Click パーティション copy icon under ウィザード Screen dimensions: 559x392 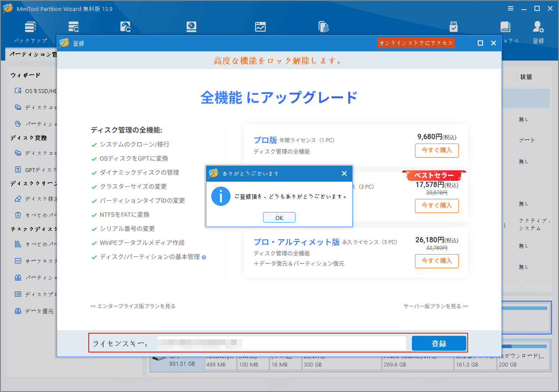[18, 124]
